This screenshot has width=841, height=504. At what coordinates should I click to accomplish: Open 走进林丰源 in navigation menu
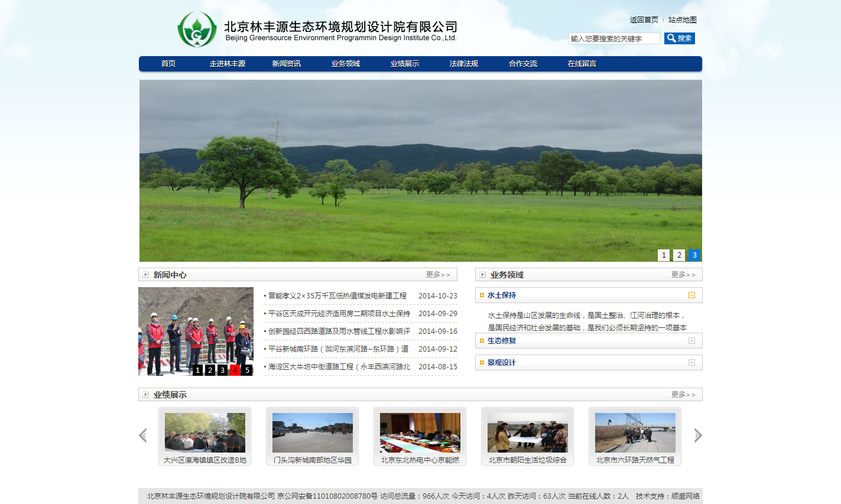click(x=228, y=64)
